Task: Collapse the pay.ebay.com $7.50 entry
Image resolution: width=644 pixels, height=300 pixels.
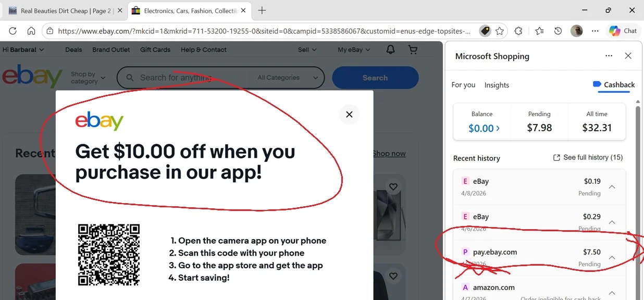Action: tap(612, 257)
